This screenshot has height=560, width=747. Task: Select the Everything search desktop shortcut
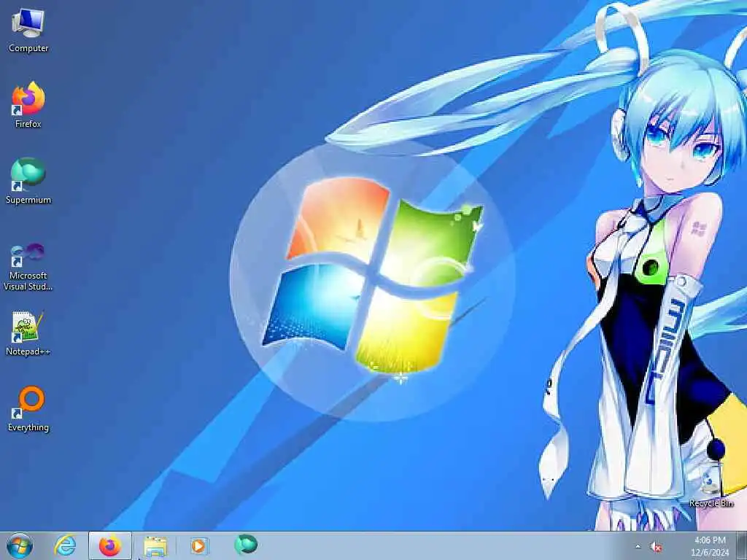28,408
